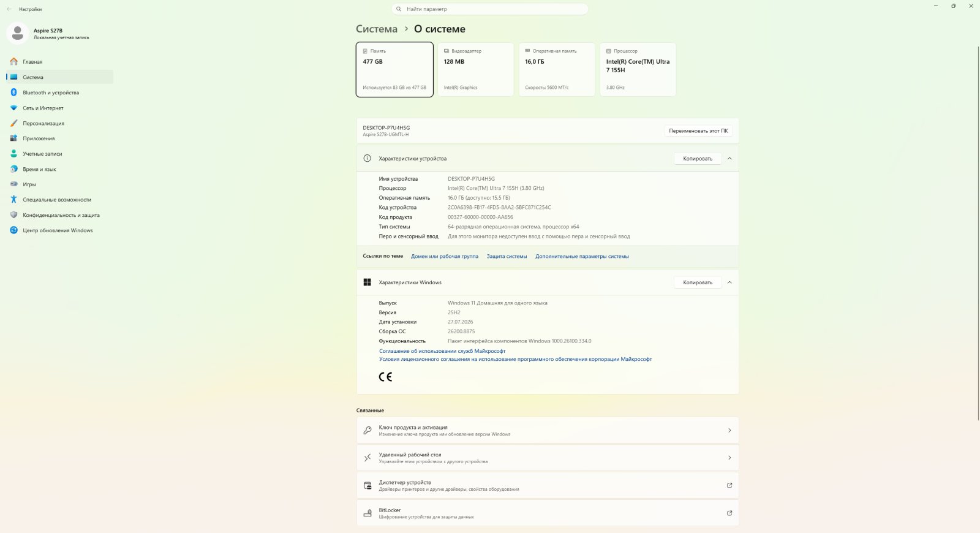Click the vertical scrollbar on the right
The image size is (980, 533).
click(x=977, y=233)
